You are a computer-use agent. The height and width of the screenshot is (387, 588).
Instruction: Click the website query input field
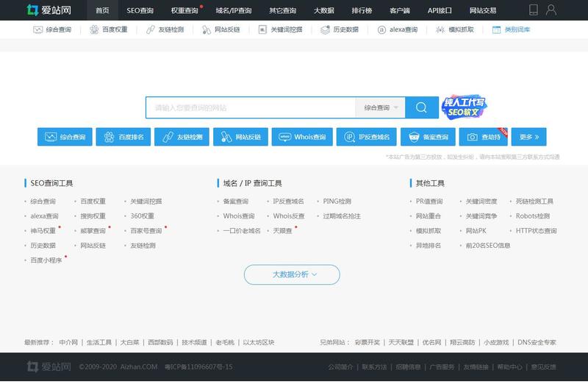251,107
